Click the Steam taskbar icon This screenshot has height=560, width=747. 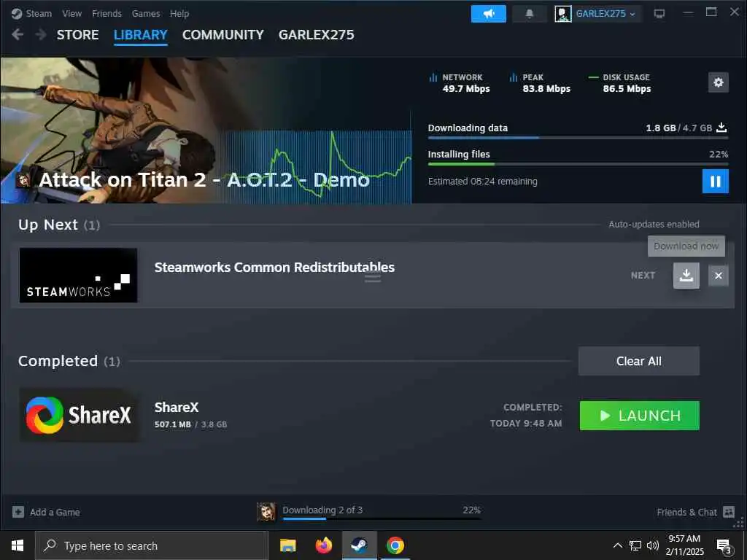[359, 545]
